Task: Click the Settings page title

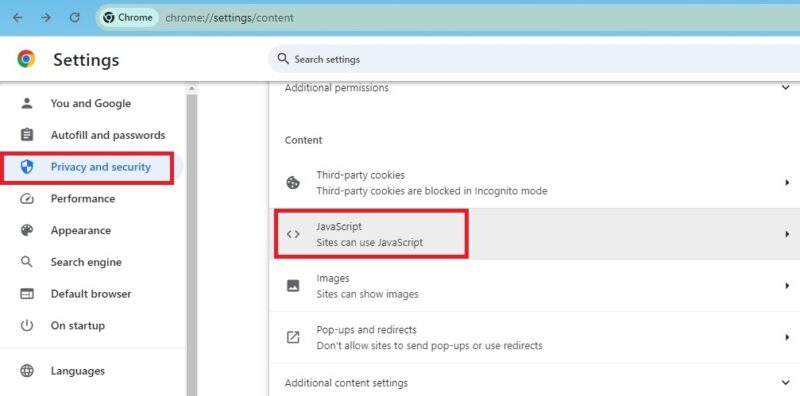Action: tap(86, 60)
